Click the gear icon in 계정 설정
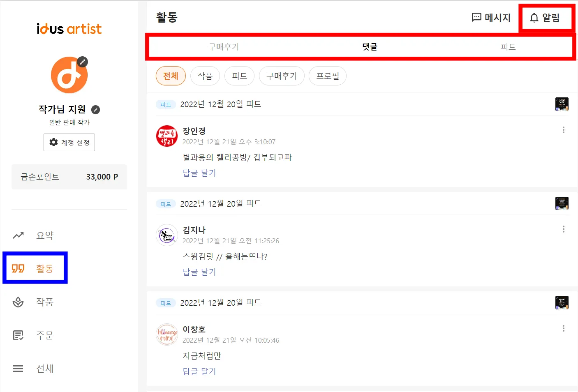 pos(53,142)
